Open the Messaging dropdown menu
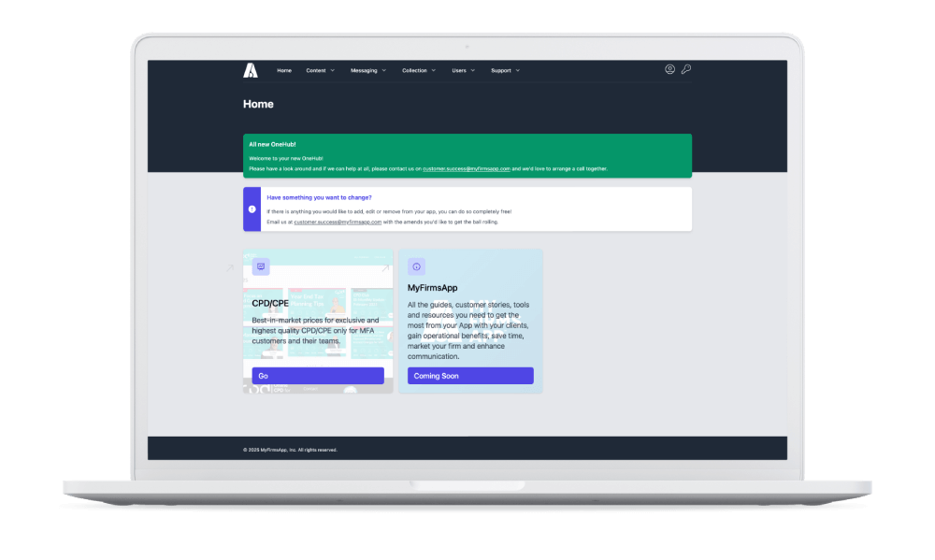Image resolution: width=935 pixels, height=560 pixels. [367, 70]
